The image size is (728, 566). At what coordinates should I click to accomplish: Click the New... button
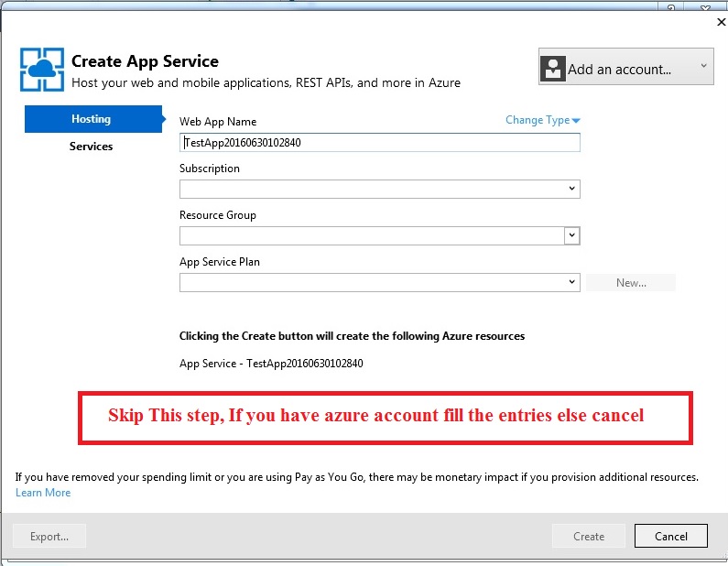point(631,283)
